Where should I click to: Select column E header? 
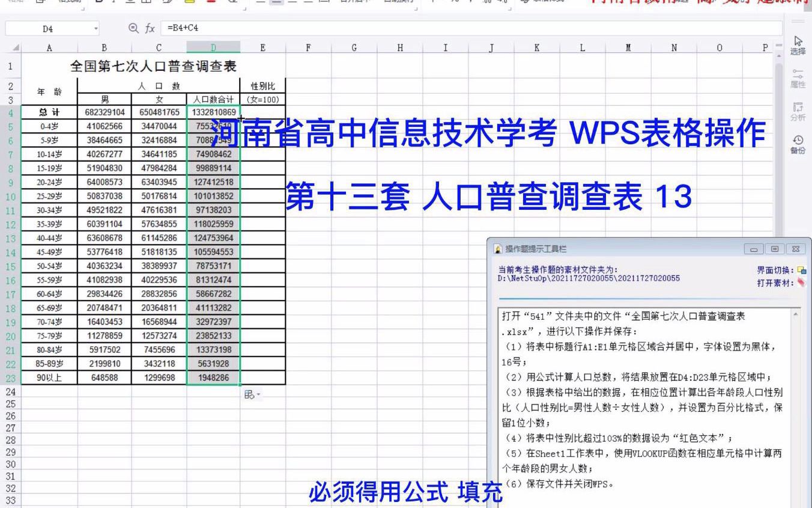(263, 48)
